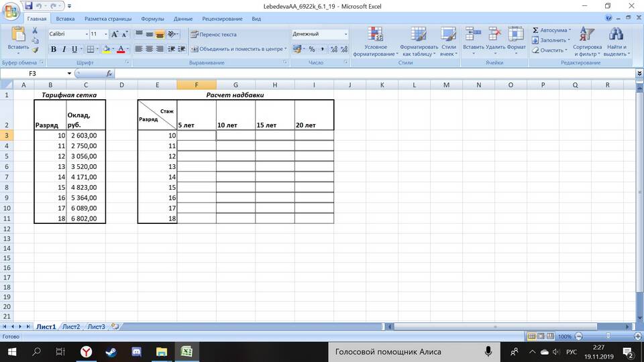Align text to bottom of cell
The height and width of the screenshot is (362, 644).
coord(160,34)
